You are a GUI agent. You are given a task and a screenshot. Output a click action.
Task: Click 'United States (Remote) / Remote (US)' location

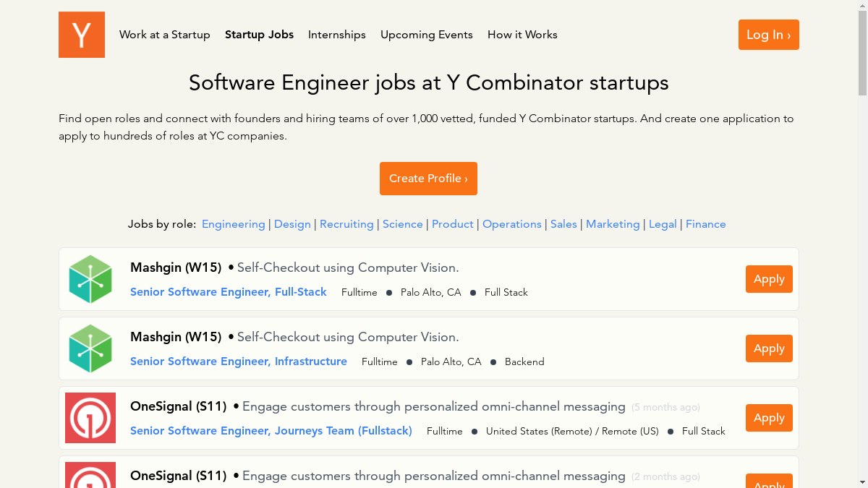coord(572,431)
